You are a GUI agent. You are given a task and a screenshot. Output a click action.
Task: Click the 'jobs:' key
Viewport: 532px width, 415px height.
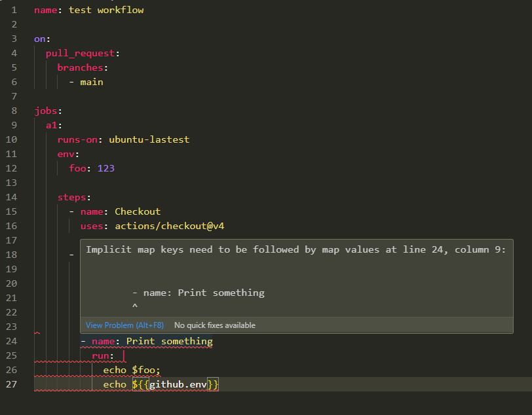pos(48,111)
